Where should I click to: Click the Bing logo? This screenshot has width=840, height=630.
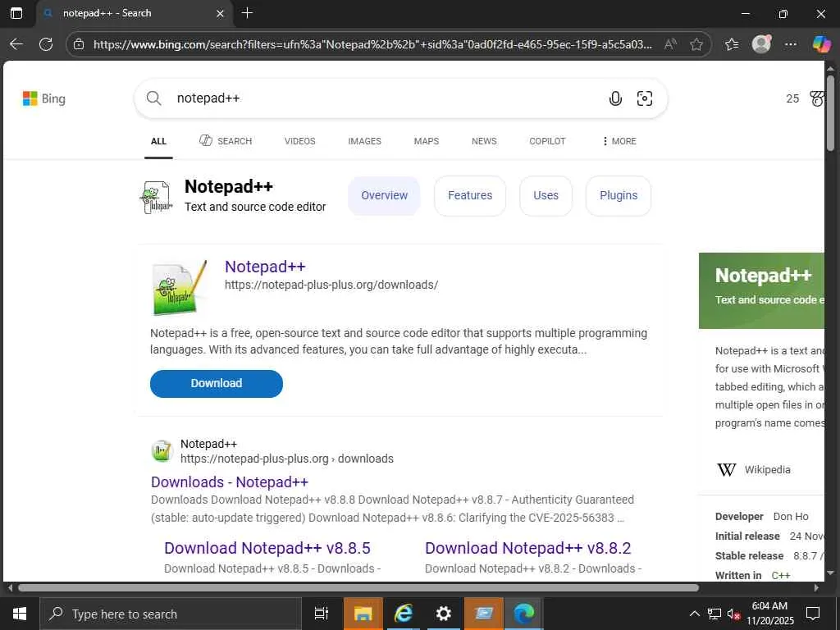point(44,98)
